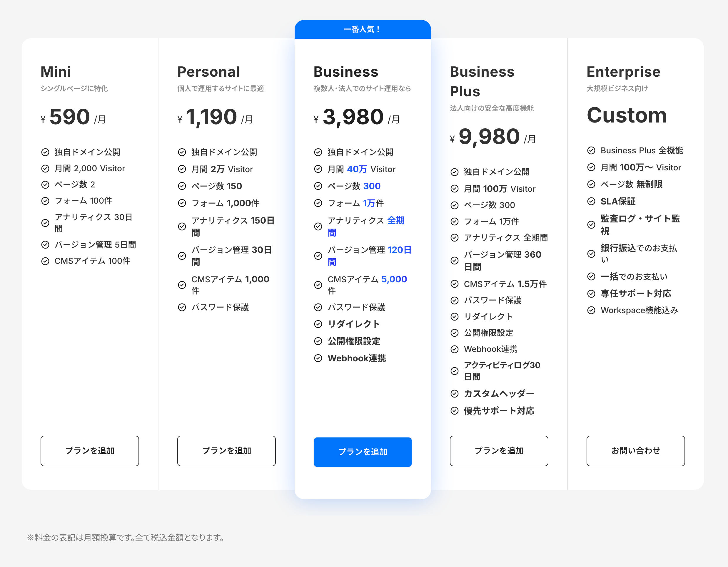Image resolution: width=728 pixels, height=567 pixels.
Task: Click プランを追加 button under the Mini plan
Action: (89, 451)
